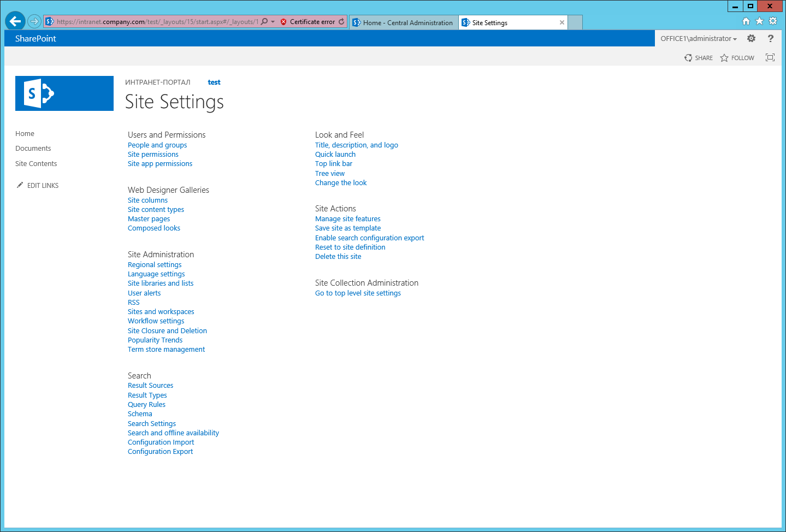Open browser Favorites star icon
786x532 pixels.
759,21
